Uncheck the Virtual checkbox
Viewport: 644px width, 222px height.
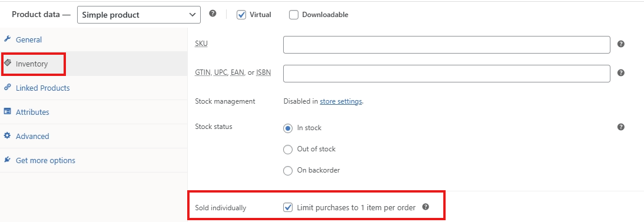(x=241, y=15)
